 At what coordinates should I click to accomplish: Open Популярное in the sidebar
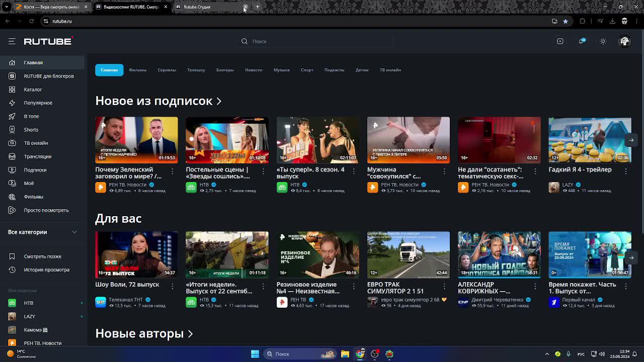[42, 103]
